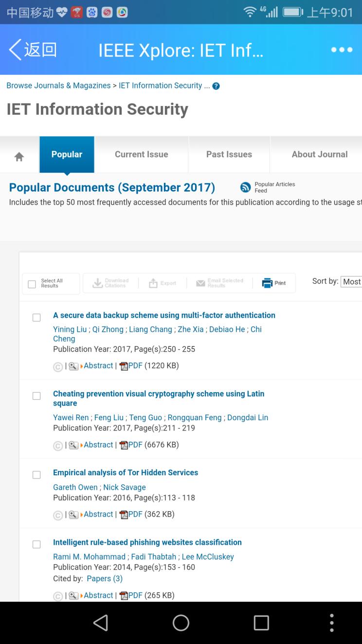Tap the 返回 back button
The width and height of the screenshot is (362, 644).
(33, 50)
